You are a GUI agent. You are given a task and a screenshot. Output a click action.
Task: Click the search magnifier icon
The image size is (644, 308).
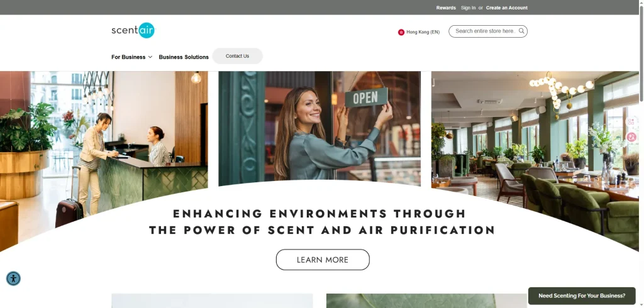[521, 31]
